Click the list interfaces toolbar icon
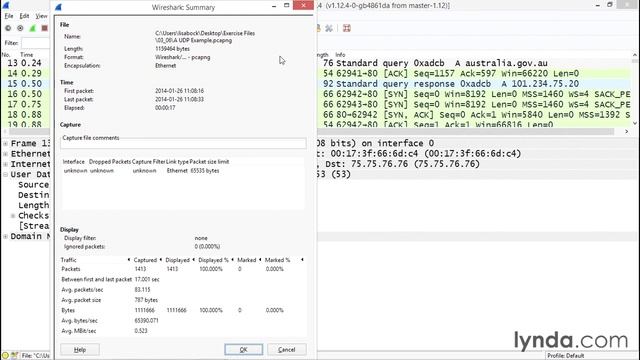This screenshot has width=640, height=360. tap(8, 28)
